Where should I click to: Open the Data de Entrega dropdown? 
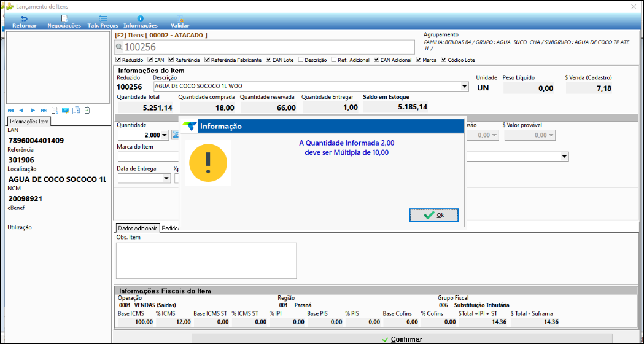click(166, 178)
